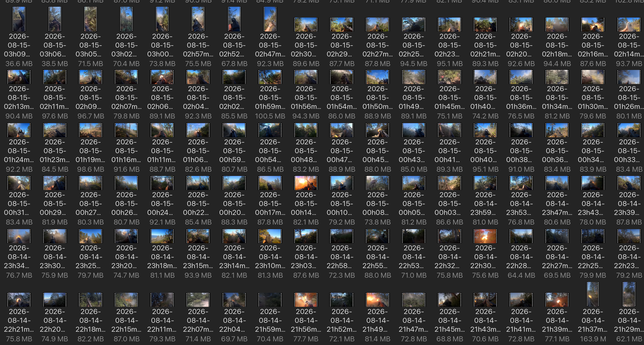Open the vertical 2026-08-14-21h37m video thumbnail

coord(593,295)
